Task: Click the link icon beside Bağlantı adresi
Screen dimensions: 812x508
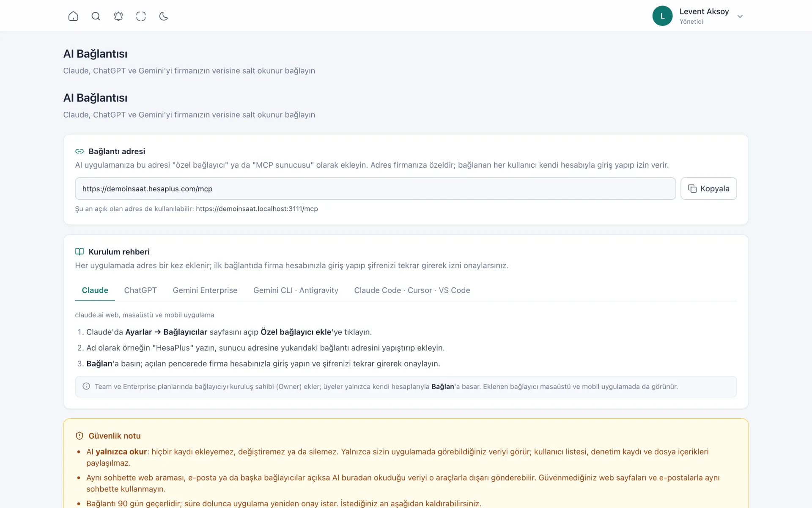Action: tap(80, 151)
